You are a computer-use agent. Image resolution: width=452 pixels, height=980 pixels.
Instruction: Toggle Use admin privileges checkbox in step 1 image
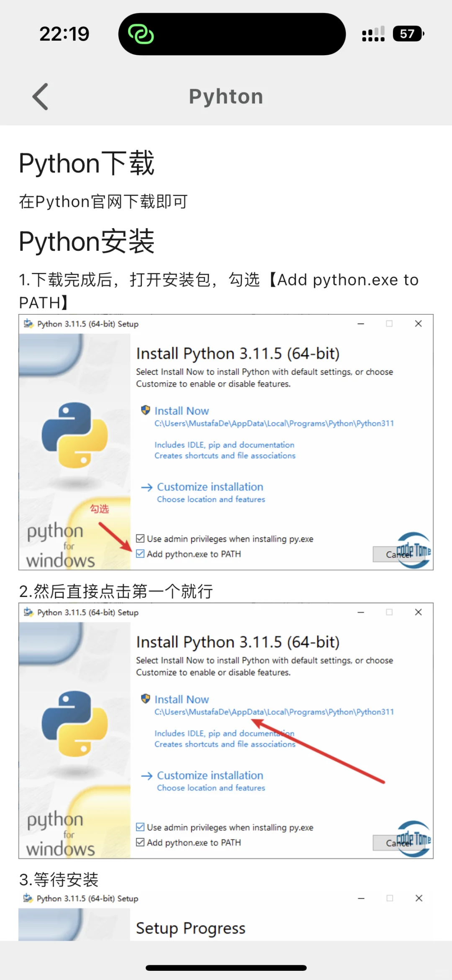coord(140,539)
